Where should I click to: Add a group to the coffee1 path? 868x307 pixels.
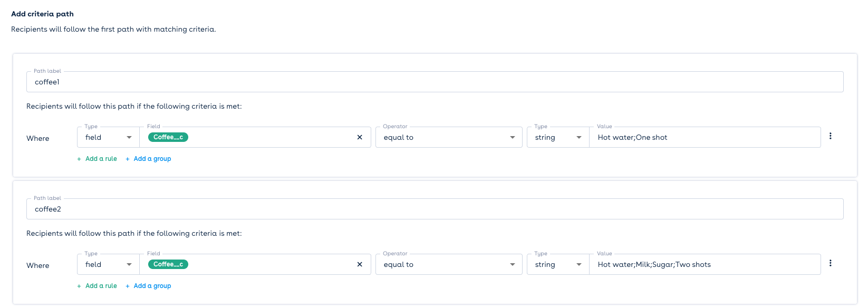point(148,159)
